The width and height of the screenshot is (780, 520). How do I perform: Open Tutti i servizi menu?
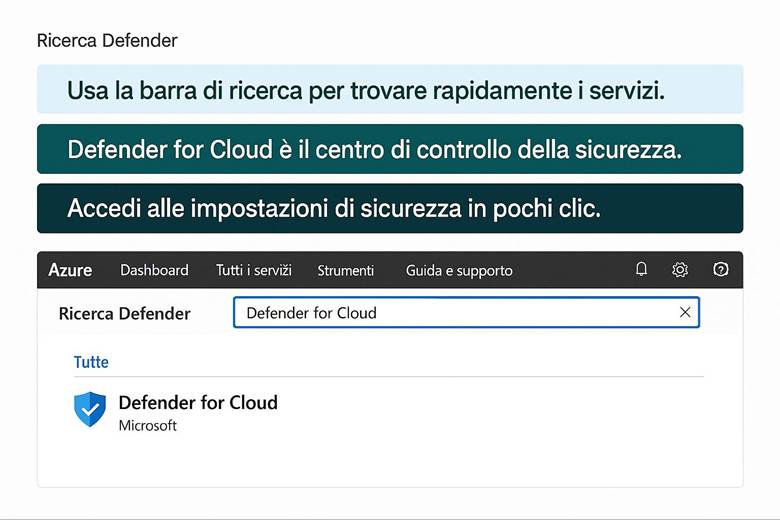click(x=254, y=270)
